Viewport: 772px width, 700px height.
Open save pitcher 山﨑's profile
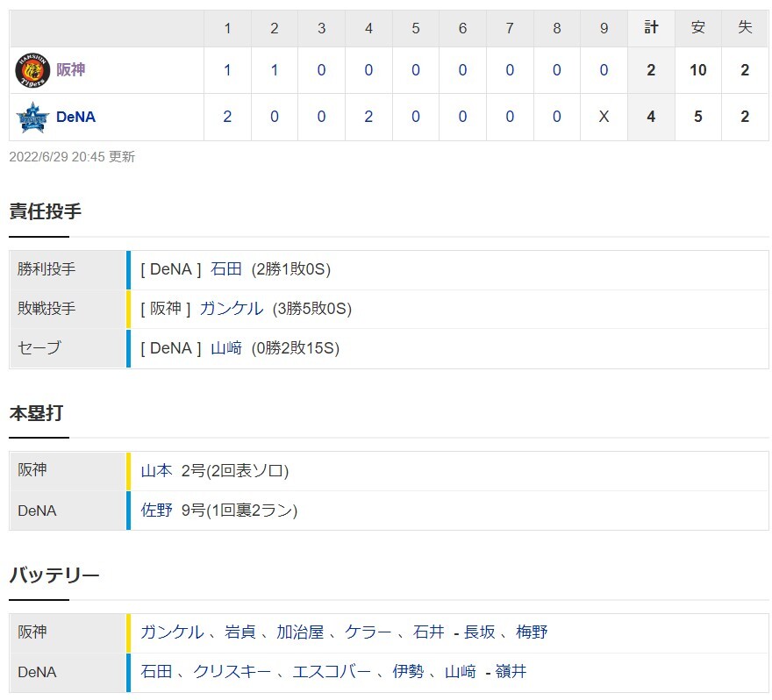click(226, 348)
